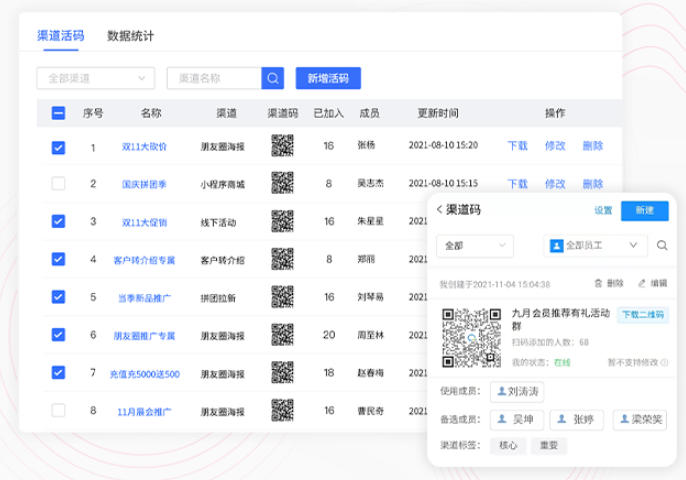
Task: Open the 充值充5000送500 name link
Action: pyautogui.click(x=144, y=374)
